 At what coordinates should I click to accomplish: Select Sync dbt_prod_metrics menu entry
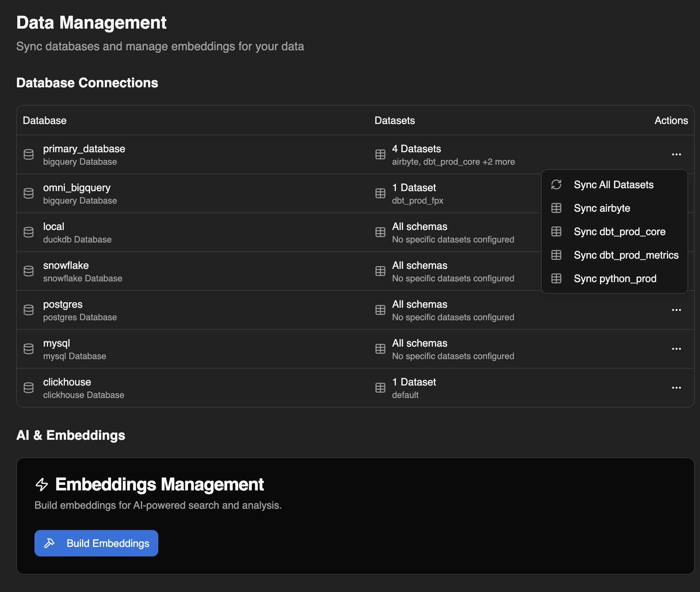[x=614, y=255]
